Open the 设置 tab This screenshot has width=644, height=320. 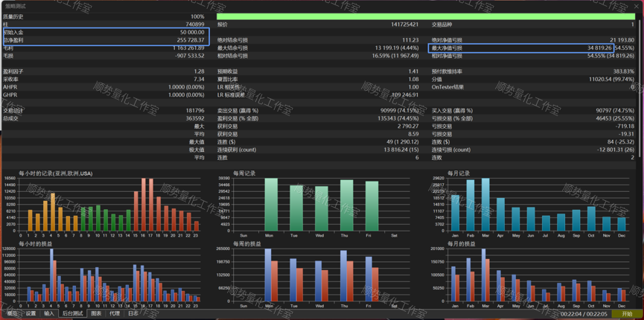31,313
